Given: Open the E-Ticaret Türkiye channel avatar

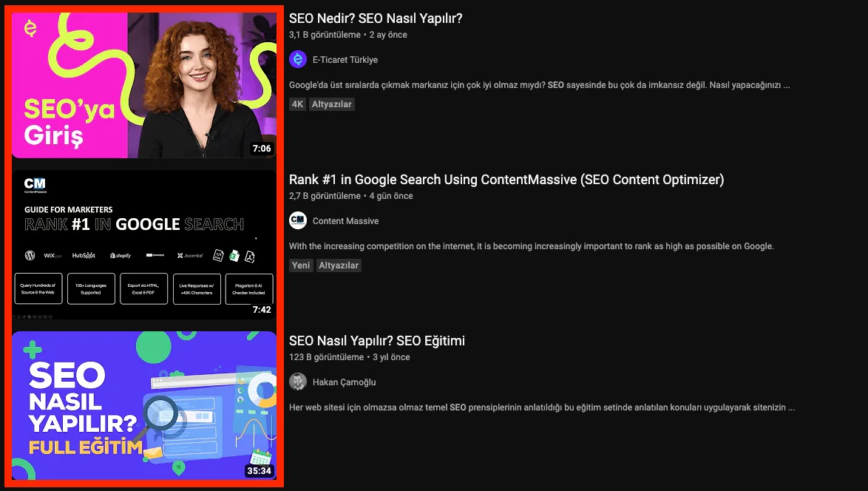Looking at the screenshot, I should (298, 59).
